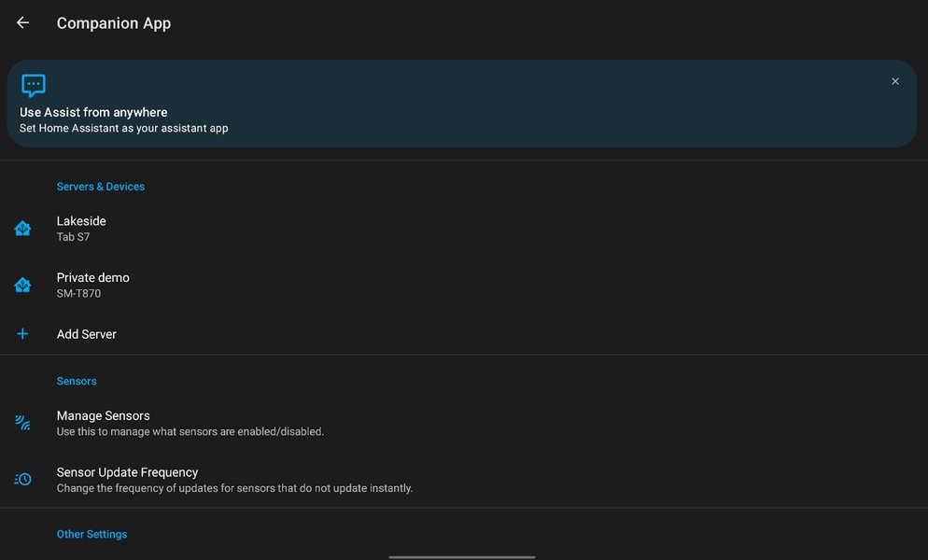The width and height of the screenshot is (928, 560).
Task: Click 'Set Home Assistant as your assistant app'
Action: click(x=124, y=128)
